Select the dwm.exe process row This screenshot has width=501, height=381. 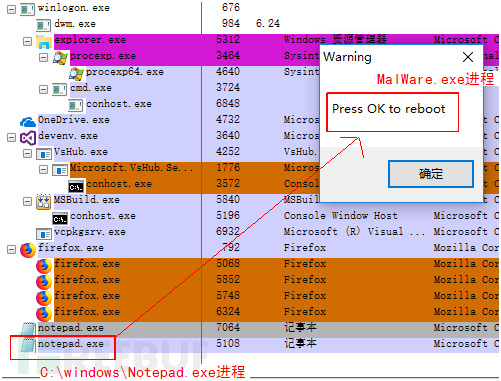tap(250, 24)
